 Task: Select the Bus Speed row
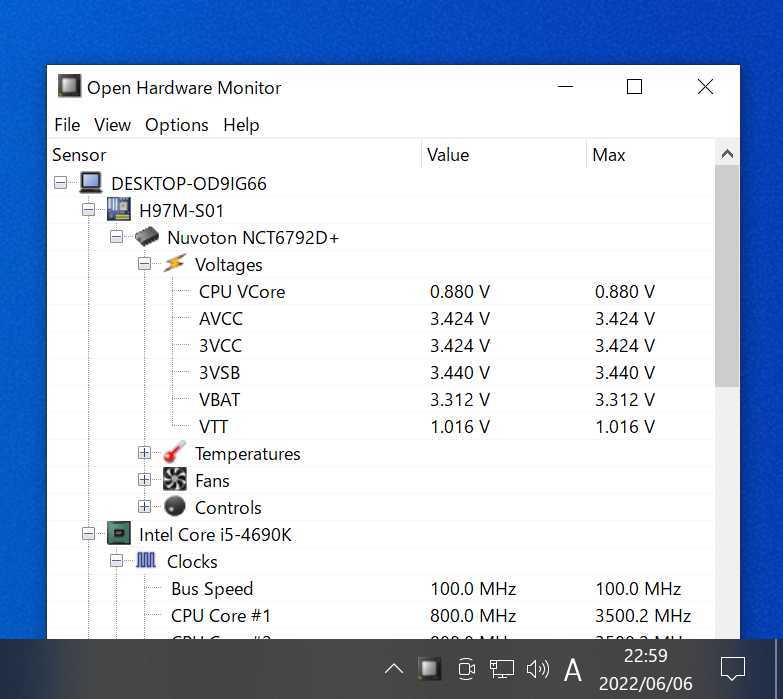tap(382, 588)
